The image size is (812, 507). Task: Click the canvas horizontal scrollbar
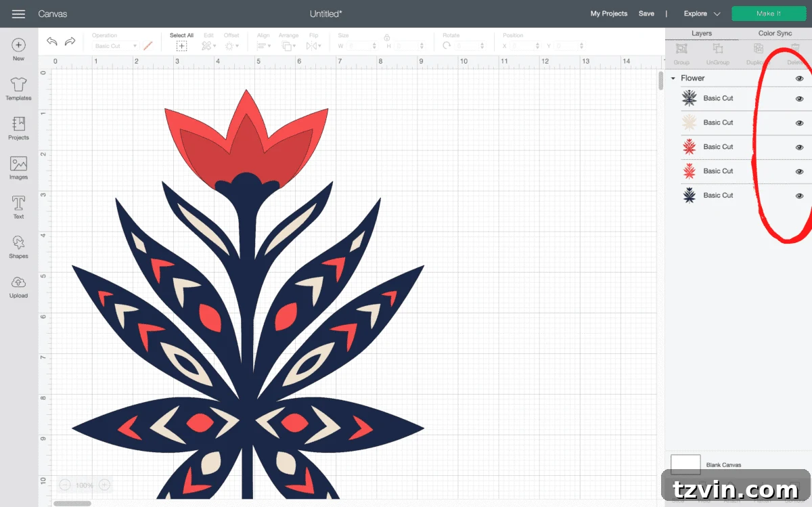coord(72,504)
